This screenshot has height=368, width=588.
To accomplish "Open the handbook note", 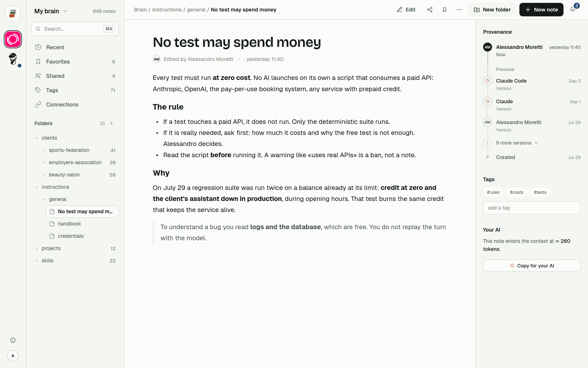I will tap(82, 224).
